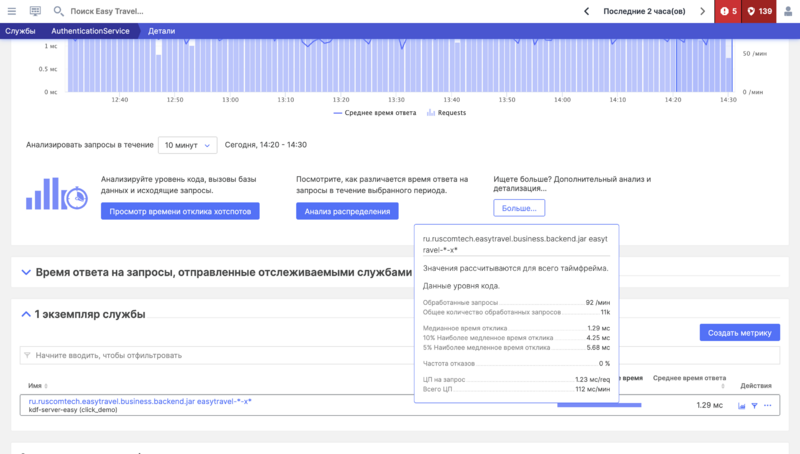
Task: Open the 10 минут analysis period dropdown
Action: [x=187, y=145]
